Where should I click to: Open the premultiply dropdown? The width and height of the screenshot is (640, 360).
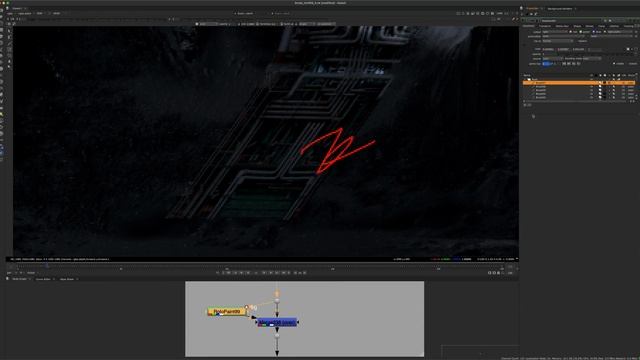click(x=564, y=36)
